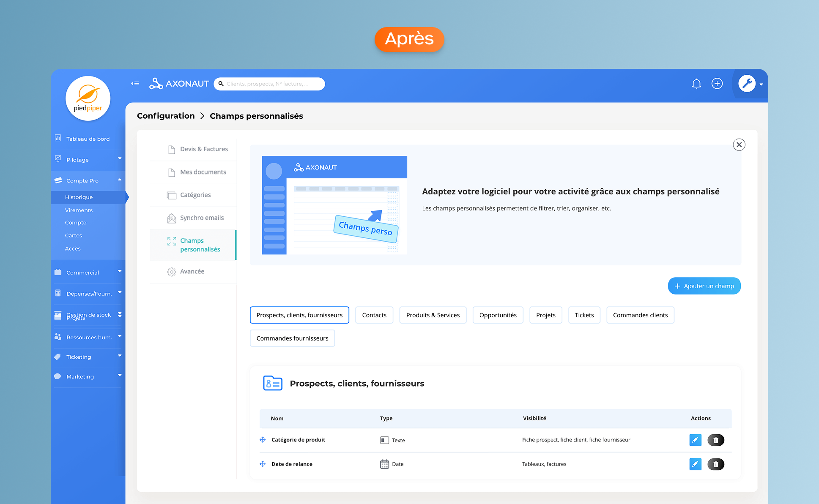The image size is (819, 504).
Task: Delete the Catégorie de produit field
Action: click(716, 440)
